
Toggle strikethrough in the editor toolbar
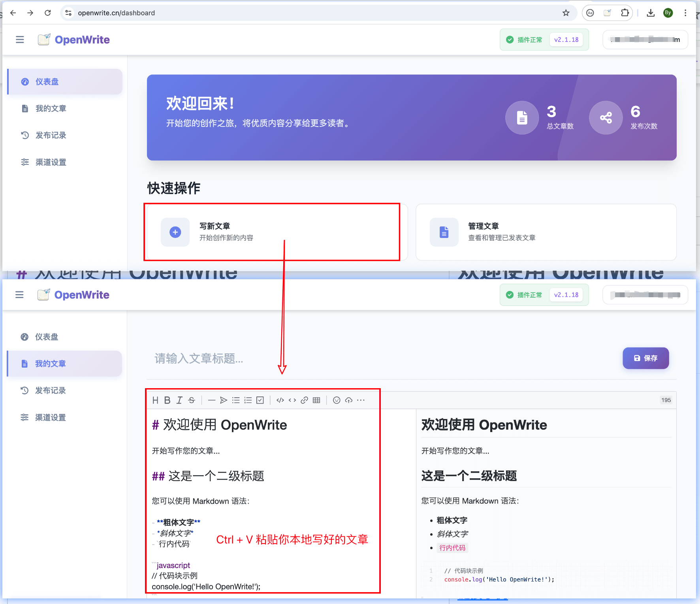[192, 400]
